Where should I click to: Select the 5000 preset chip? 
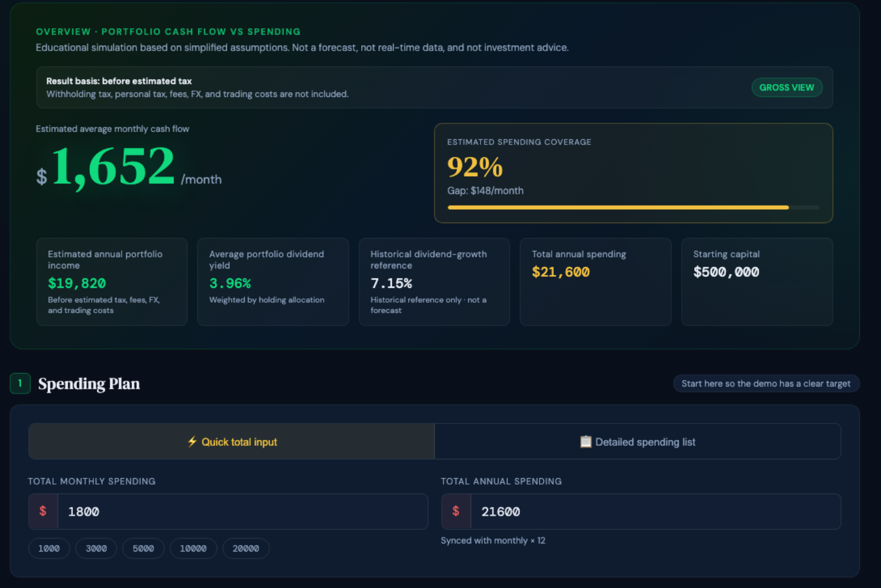(x=143, y=549)
